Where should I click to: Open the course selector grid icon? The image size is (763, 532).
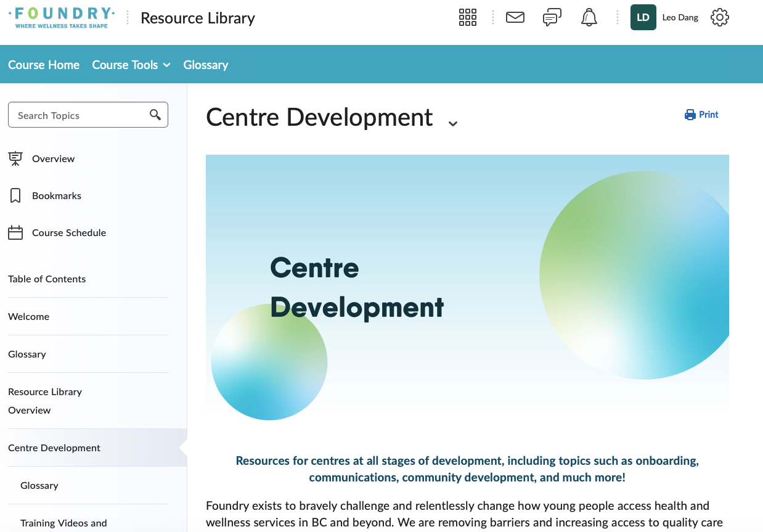click(468, 17)
